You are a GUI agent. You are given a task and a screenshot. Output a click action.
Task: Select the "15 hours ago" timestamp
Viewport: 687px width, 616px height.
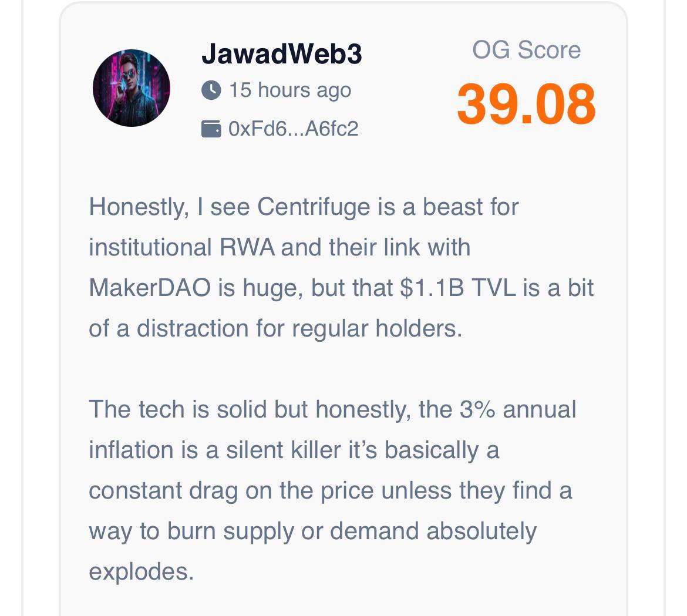tap(290, 90)
